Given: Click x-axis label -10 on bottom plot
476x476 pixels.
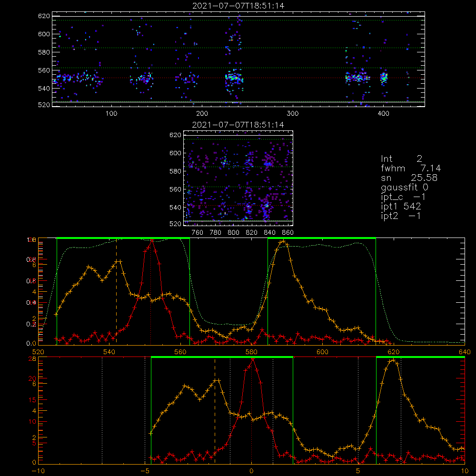Looking at the screenshot, I should coord(38,471).
